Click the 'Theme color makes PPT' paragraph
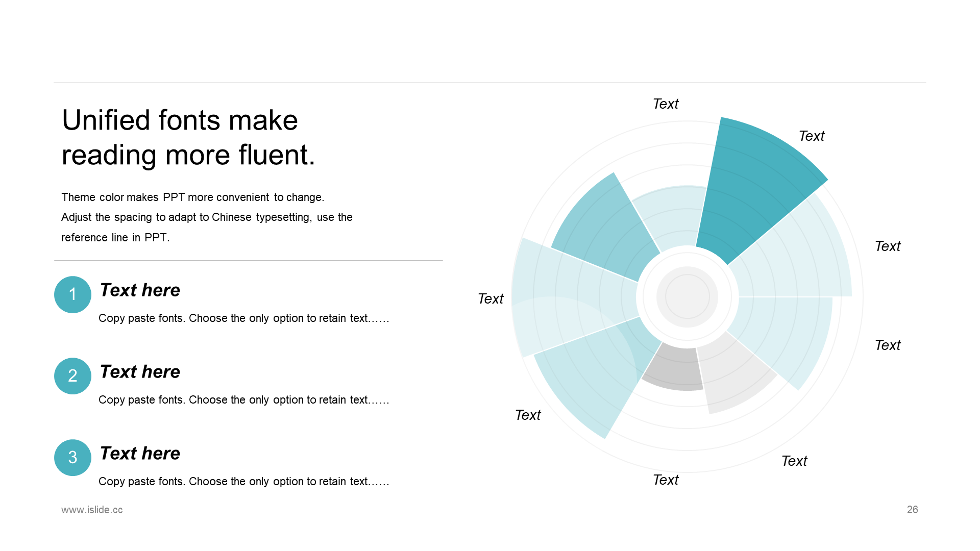 [207, 217]
